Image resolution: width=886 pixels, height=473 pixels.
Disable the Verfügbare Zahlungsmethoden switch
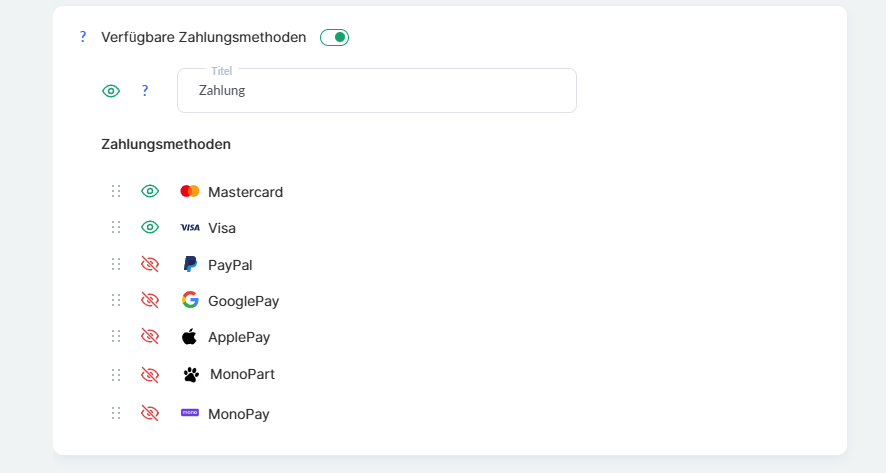click(334, 37)
